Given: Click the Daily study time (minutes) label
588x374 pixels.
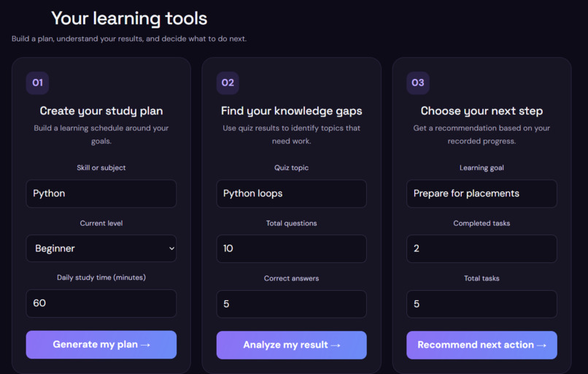Looking at the screenshot, I should point(101,278).
